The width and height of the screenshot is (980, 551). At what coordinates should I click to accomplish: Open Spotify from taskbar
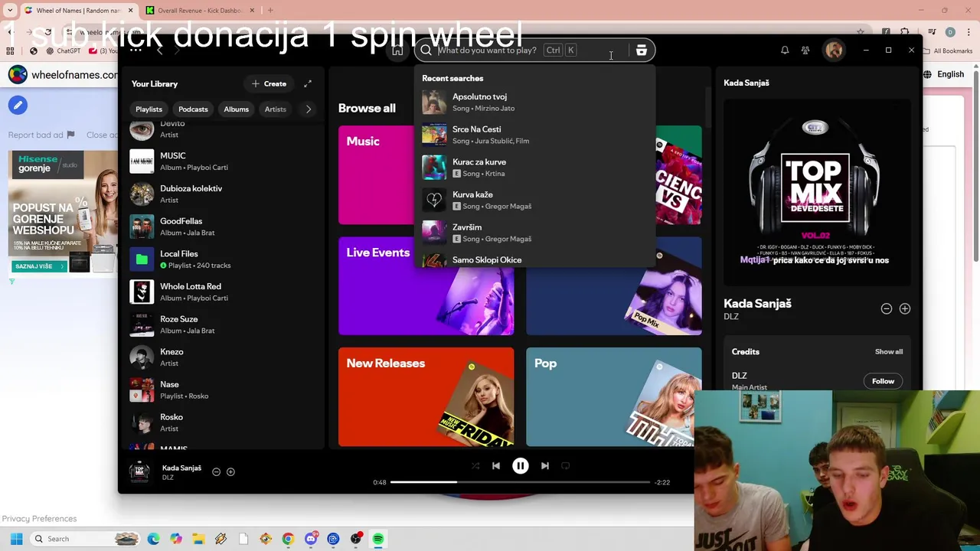click(x=378, y=539)
